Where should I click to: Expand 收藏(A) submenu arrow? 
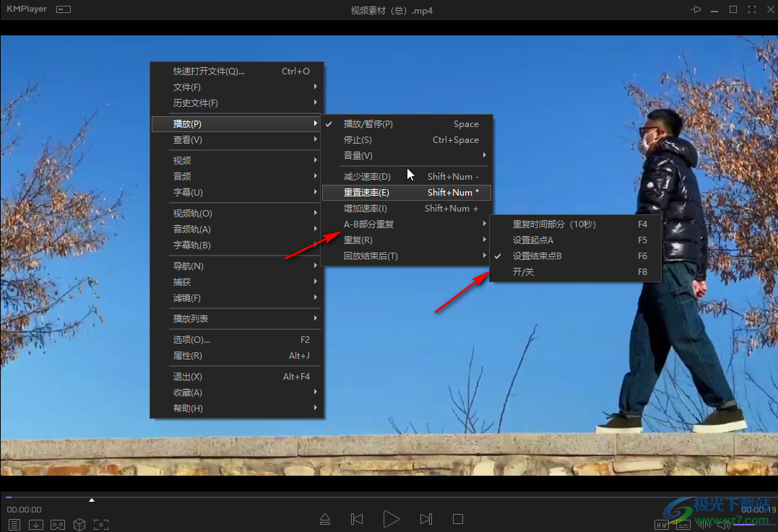point(315,392)
